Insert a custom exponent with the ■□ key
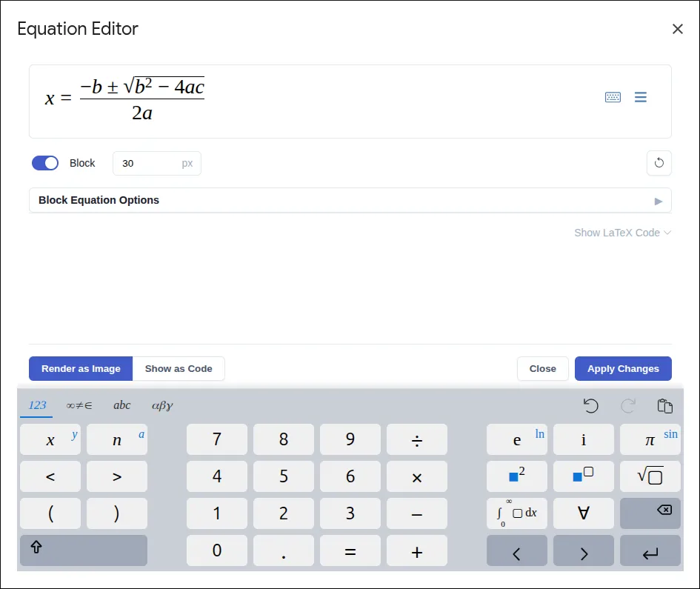The height and width of the screenshot is (589, 700). coord(583,476)
